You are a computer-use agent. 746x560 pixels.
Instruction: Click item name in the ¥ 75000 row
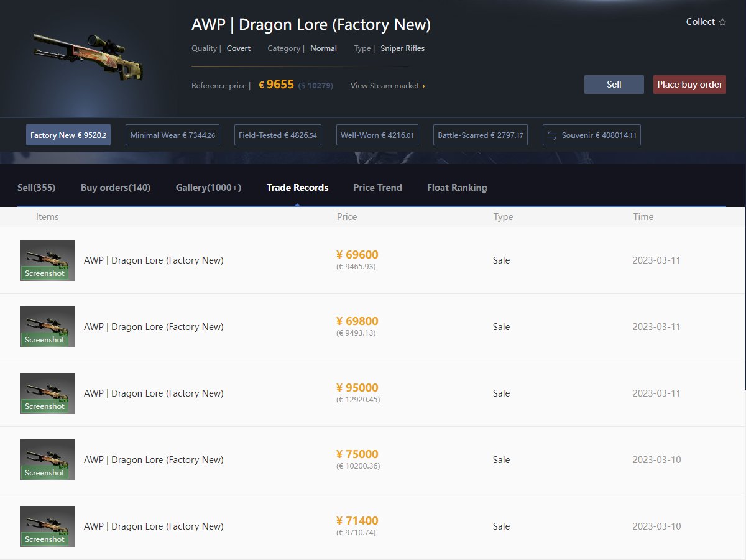(x=154, y=460)
